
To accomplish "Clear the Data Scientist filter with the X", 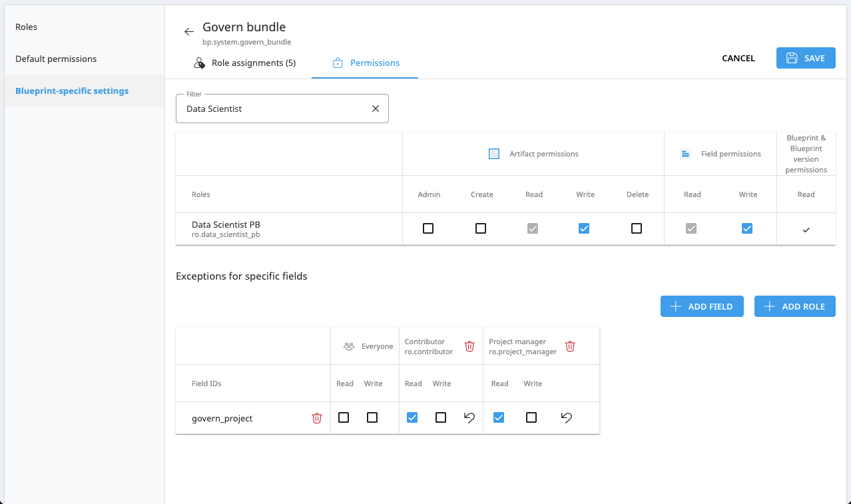I will pyautogui.click(x=375, y=108).
